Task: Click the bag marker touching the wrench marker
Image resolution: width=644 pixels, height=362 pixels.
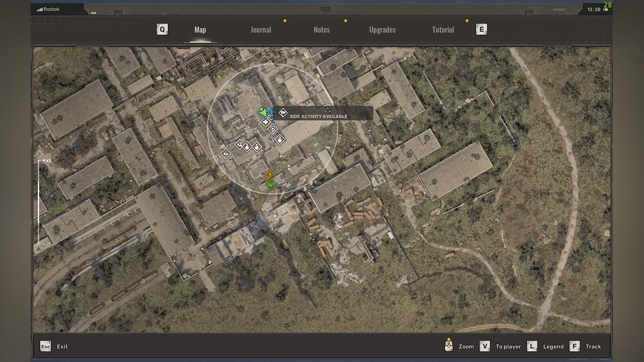Action: pos(247,146)
